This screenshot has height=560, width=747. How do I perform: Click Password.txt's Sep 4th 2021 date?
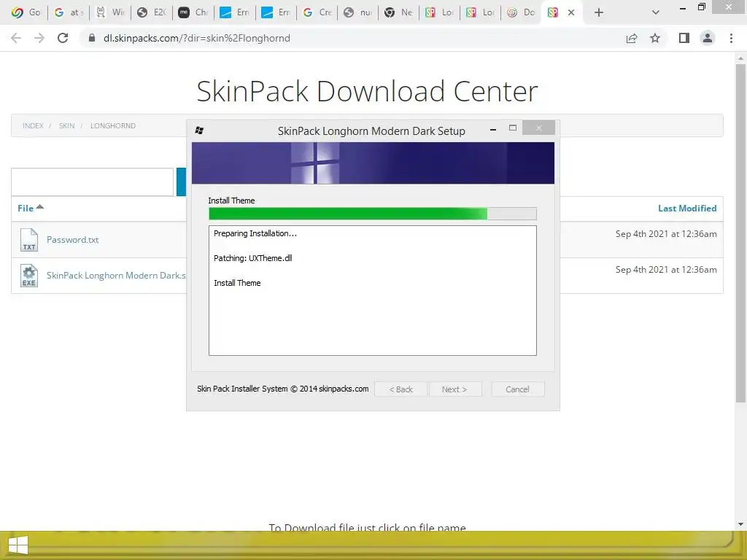[x=666, y=234]
